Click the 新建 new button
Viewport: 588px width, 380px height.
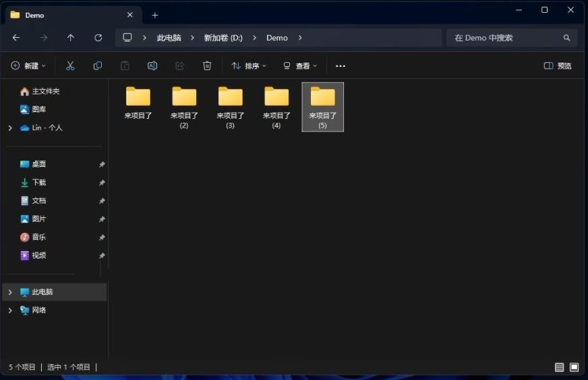28,65
